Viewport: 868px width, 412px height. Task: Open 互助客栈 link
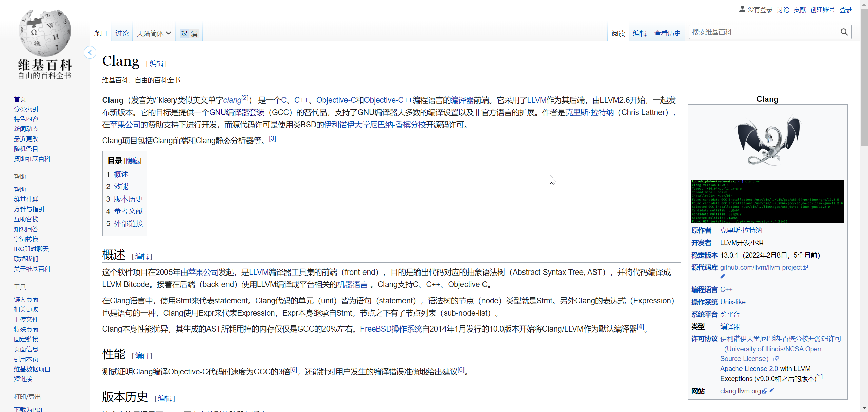26,219
